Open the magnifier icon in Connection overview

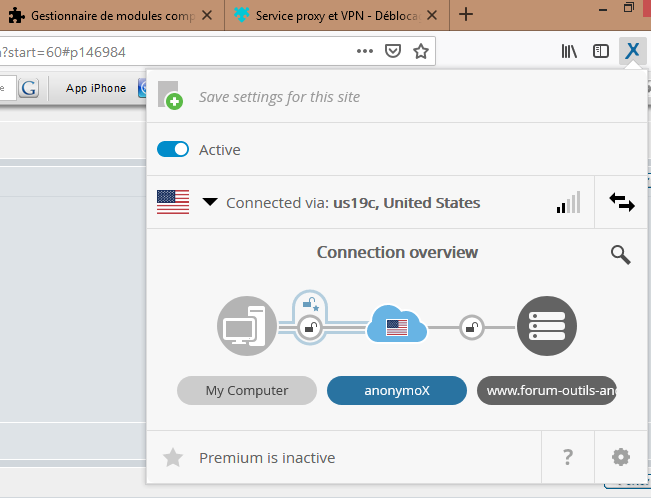pos(621,255)
